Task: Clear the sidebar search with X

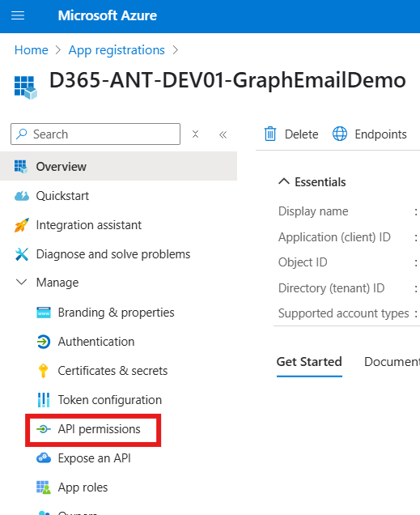Action: point(195,134)
